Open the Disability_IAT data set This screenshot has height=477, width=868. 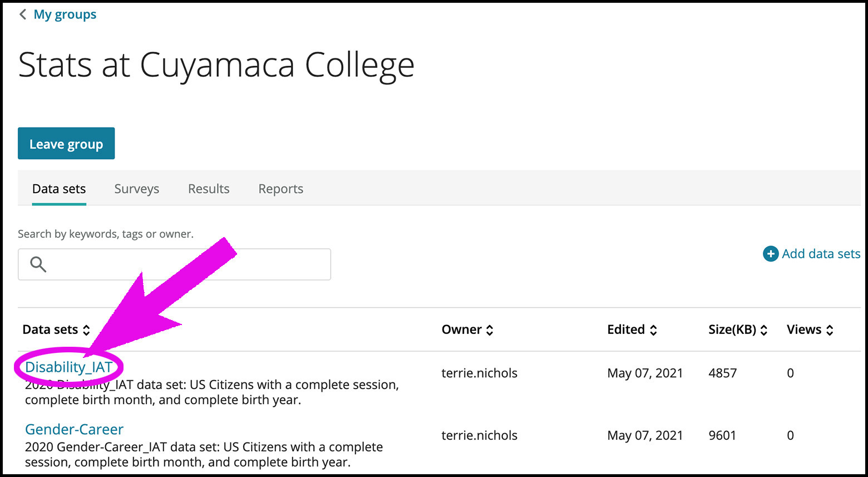click(69, 367)
